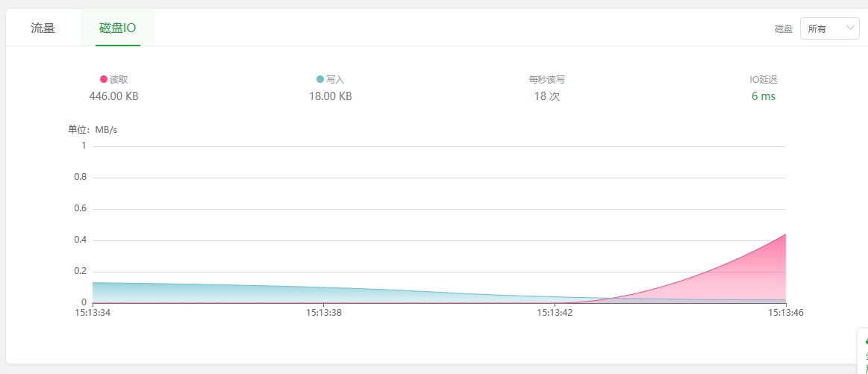Click the 15:13:42 time axis label

tap(555, 314)
